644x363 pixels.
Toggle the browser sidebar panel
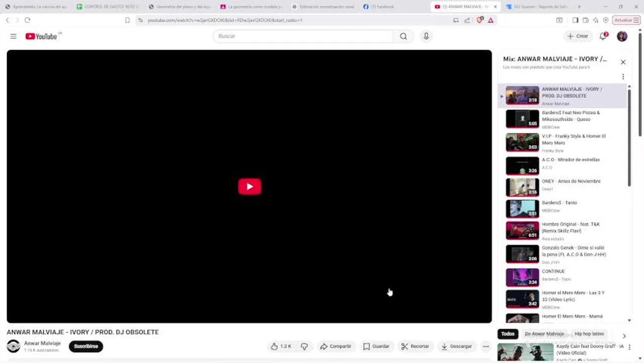[x=575, y=20]
